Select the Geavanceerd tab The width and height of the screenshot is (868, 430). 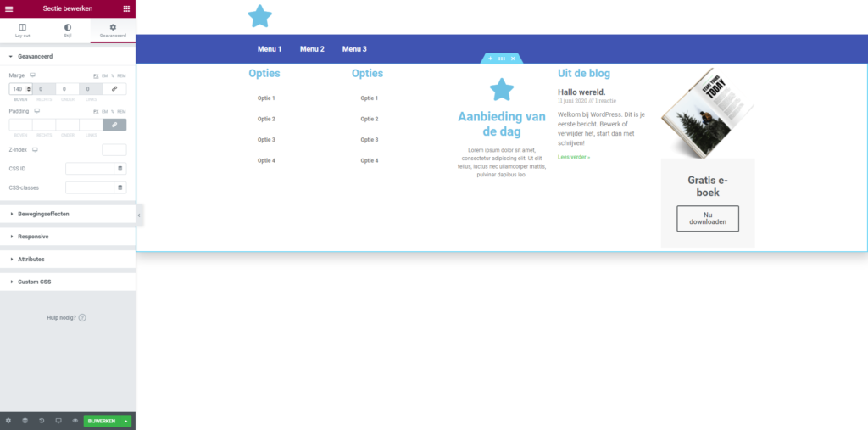[x=113, y=31]
